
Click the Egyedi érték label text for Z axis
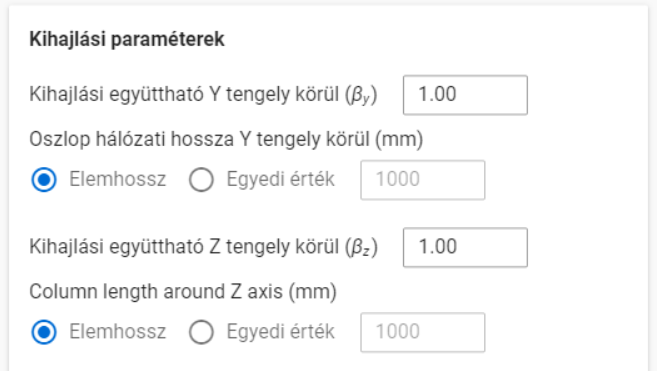(280, 332)
